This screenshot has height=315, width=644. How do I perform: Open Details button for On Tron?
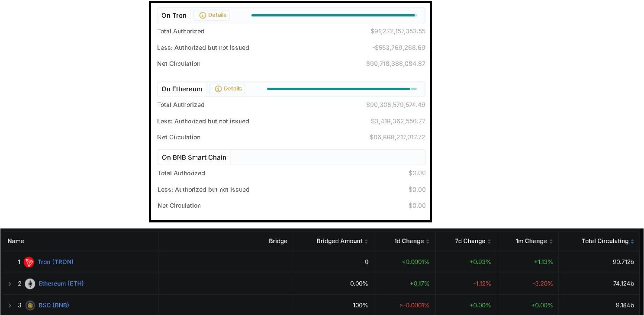[212, 15]
